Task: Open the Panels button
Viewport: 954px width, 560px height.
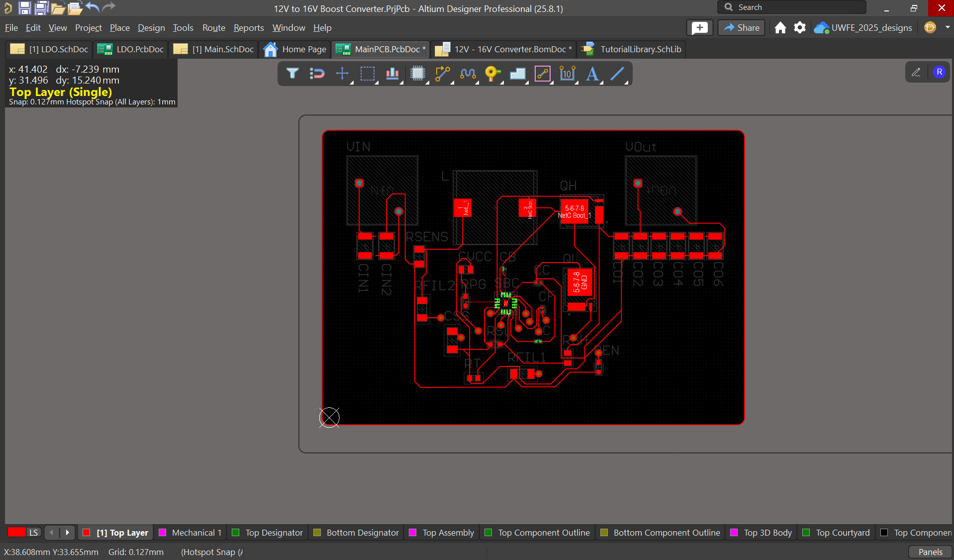Action: tap(930, 552)
